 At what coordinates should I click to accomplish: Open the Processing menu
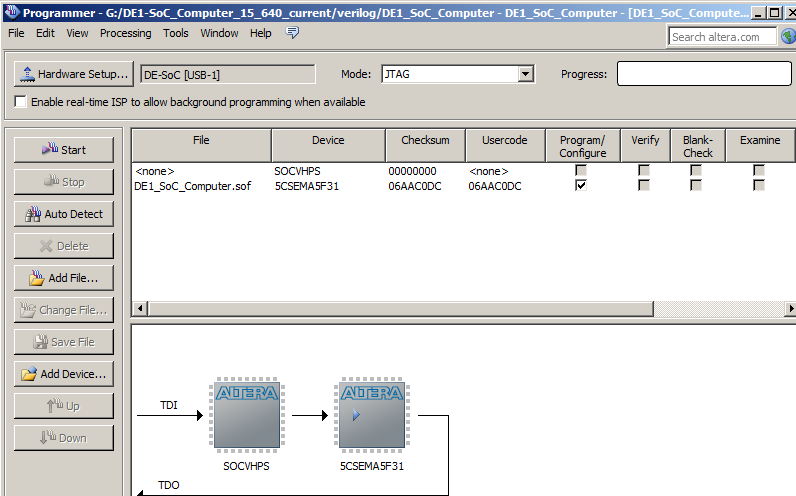[x=125, y=33]
